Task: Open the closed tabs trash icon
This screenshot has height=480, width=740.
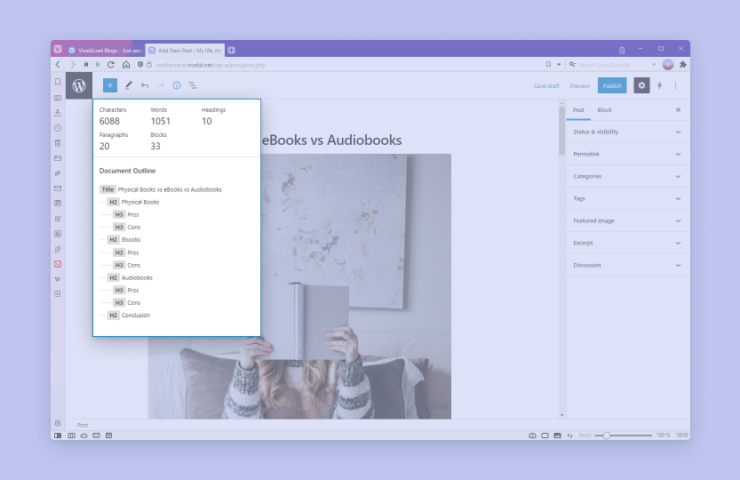Action: (x=622, y=50)
